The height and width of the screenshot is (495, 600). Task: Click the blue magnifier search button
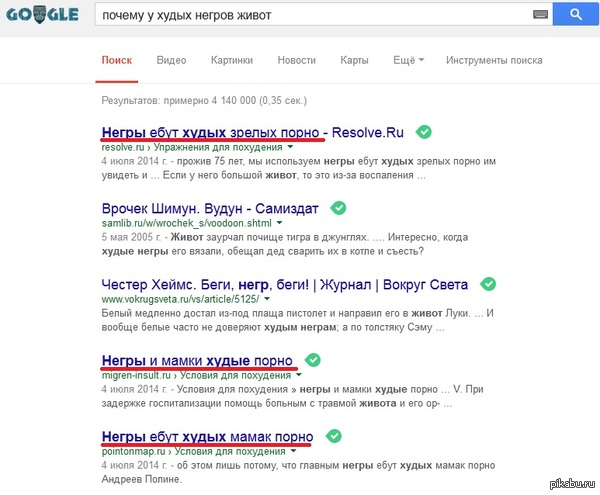576,15
